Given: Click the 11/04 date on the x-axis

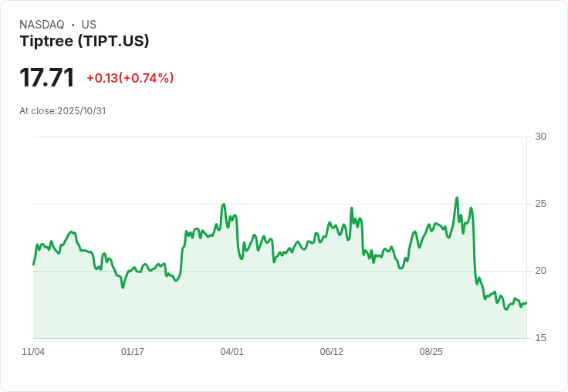Looking at the screenshot, I should tap(33, 352).
